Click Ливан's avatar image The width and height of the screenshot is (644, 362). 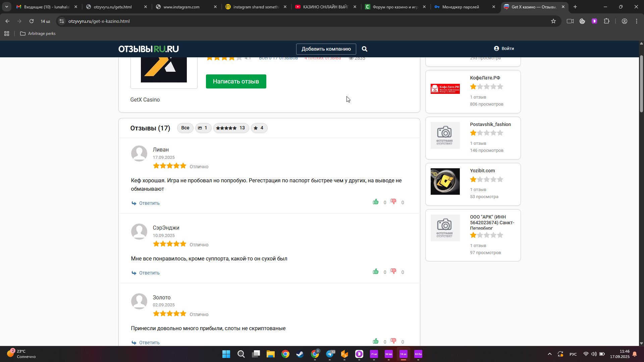tap(139, 154)
